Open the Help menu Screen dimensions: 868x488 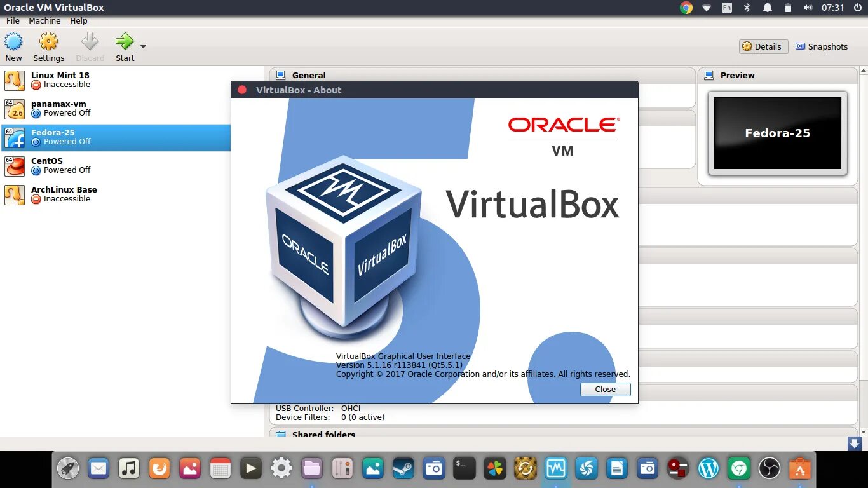click(x=79, y=21)
